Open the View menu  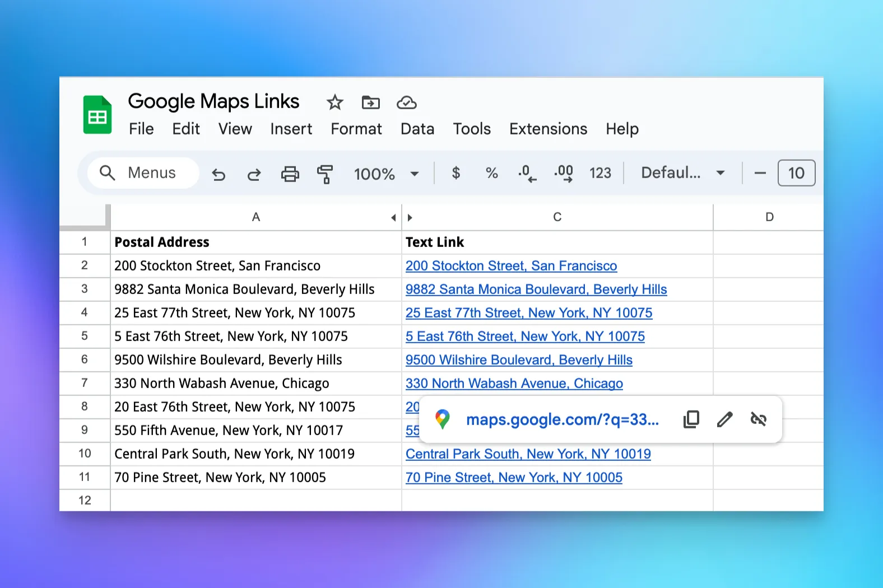(235, 129)
